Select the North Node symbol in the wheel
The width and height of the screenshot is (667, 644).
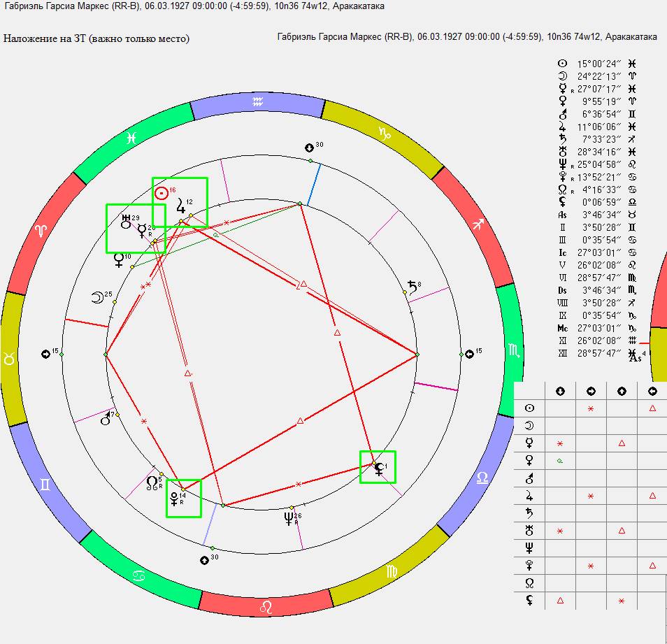pos(151,482)
